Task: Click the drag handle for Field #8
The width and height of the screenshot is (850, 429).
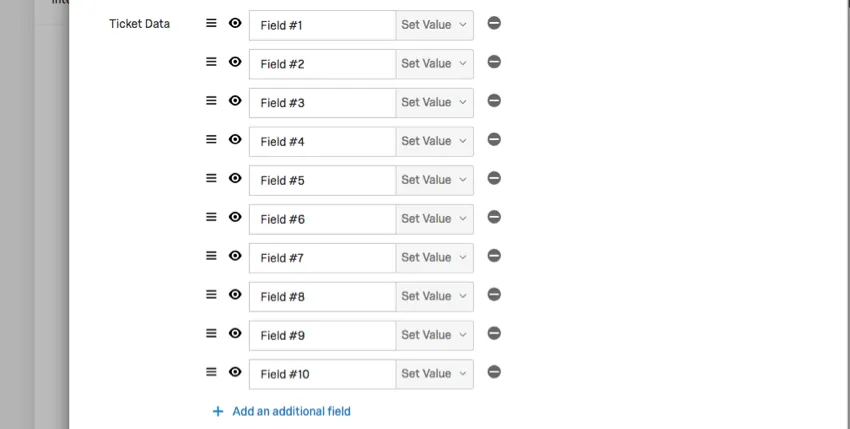Action: [x=211, y=294]
